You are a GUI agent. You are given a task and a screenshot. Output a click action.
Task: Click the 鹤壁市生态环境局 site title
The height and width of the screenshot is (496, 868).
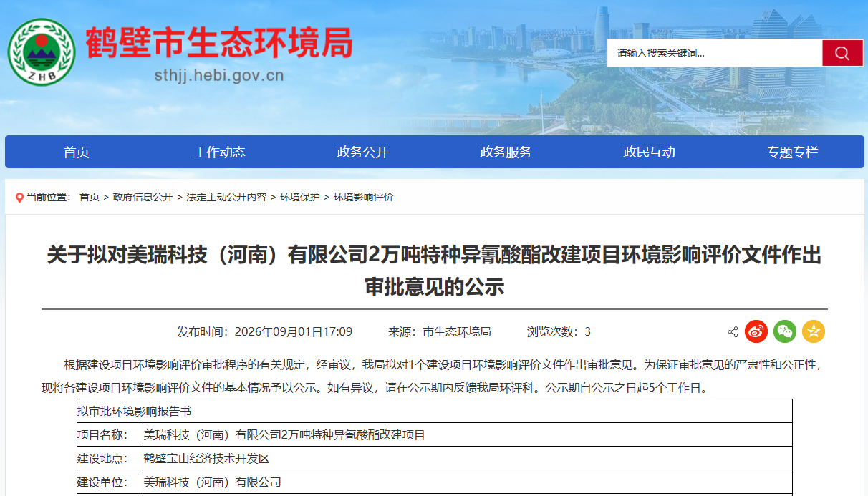(219, 43)
